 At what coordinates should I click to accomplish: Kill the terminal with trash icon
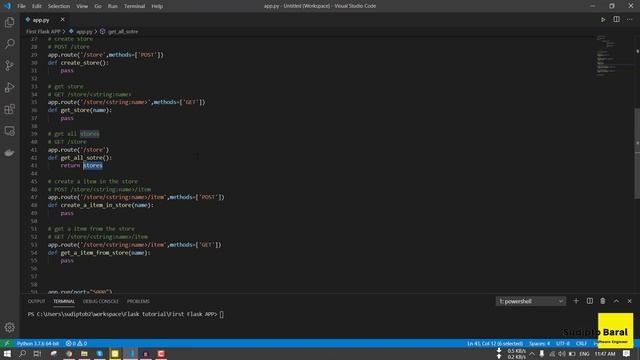coord(603,301)
